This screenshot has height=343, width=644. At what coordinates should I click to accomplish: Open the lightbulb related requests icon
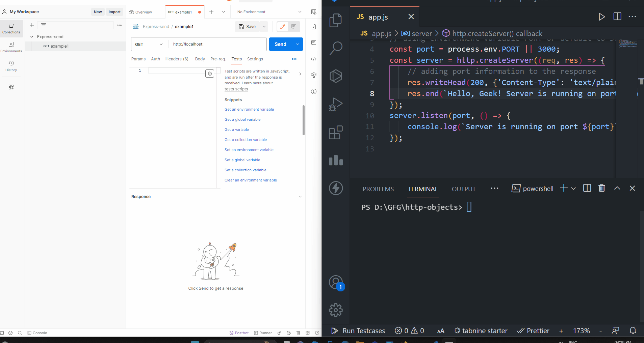[314, 75]
